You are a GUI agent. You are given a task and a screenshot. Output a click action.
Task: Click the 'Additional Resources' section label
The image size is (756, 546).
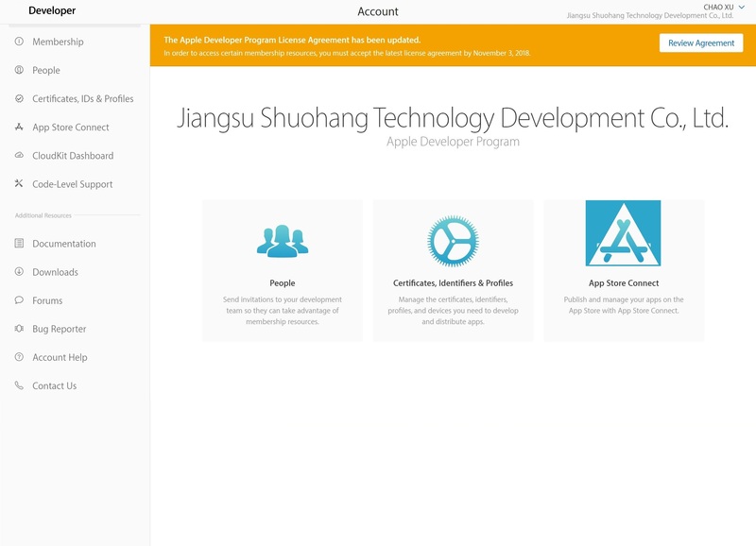(x=43, y=215)
